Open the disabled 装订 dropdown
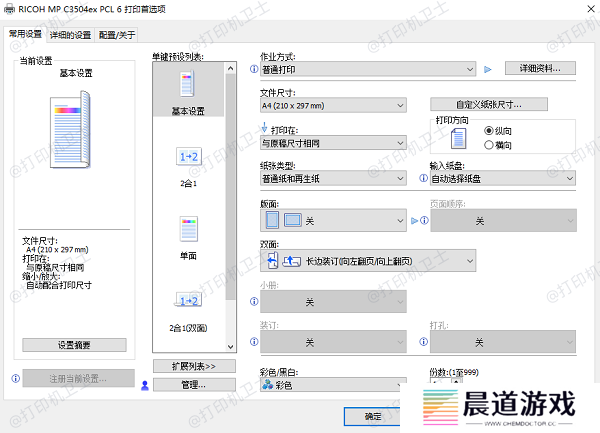The height and width of the screenshot is (433, 600). click(333, 342)
